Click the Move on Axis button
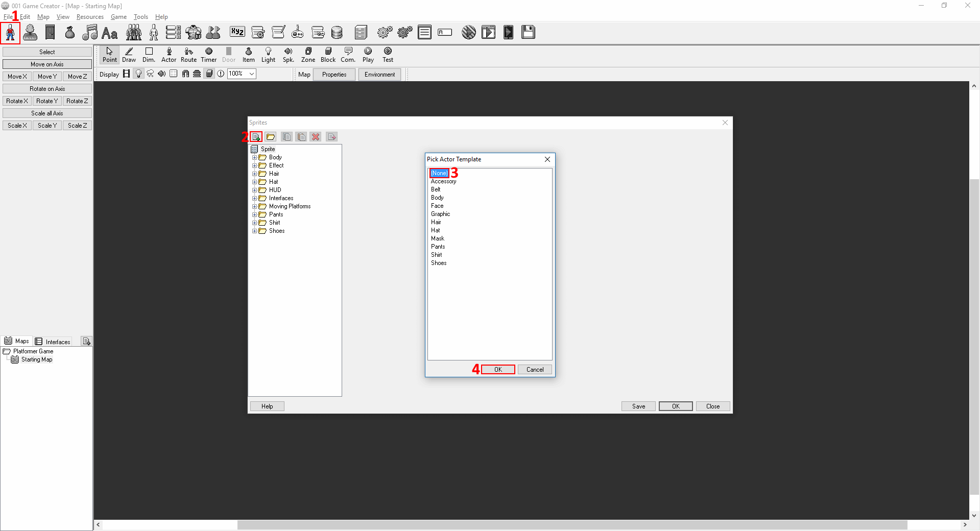Image resolution: width=980 pixels, height=531 pixels. [47, 64]
